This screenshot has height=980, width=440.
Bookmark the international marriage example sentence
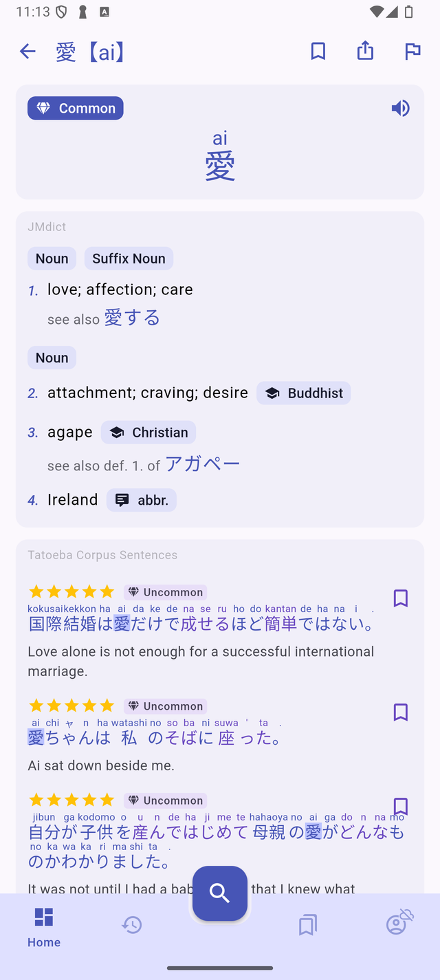pyautogui.click(x=400, y=598)
